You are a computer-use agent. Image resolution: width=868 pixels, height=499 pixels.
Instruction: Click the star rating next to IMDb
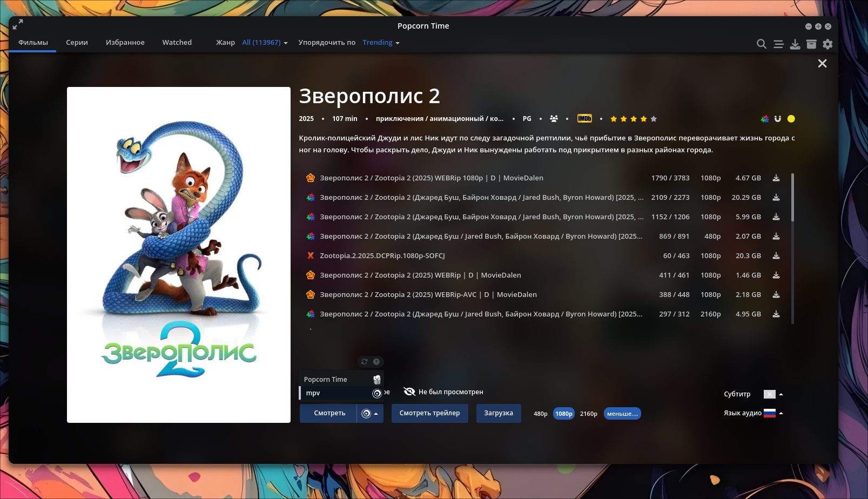634,119
